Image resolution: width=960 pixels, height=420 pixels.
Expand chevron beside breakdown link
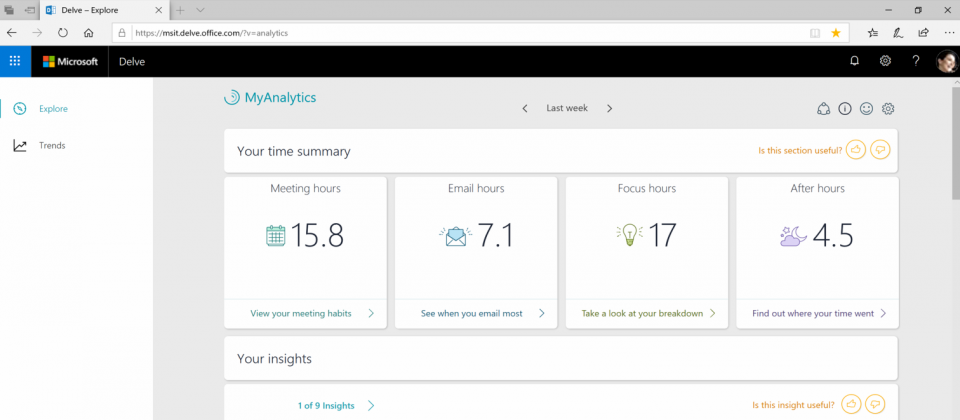pyautogui.click(x=712, y=313)
